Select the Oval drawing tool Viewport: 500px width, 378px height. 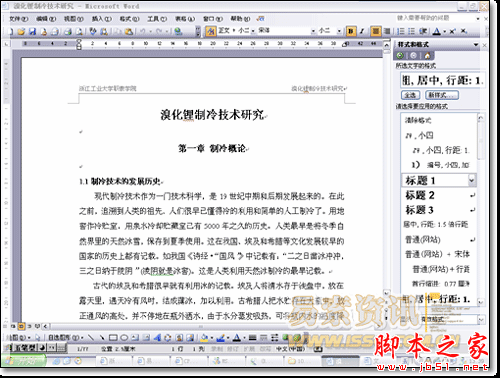[124, 338]
